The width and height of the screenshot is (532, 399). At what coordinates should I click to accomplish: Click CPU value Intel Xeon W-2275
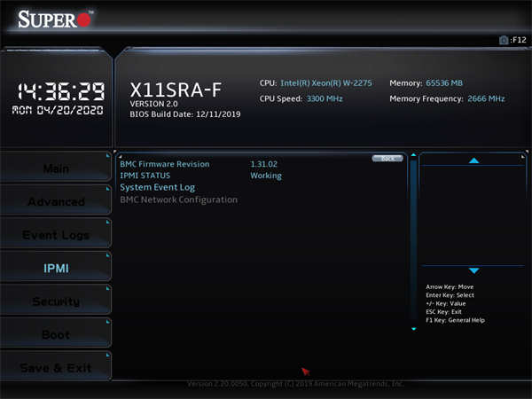(x=326, y=83)
